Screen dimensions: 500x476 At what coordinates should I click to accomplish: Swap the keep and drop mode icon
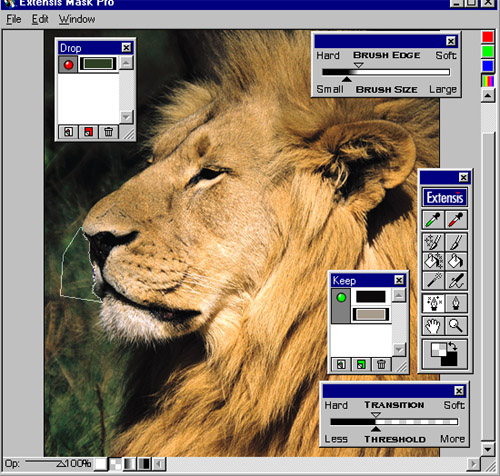445,354
